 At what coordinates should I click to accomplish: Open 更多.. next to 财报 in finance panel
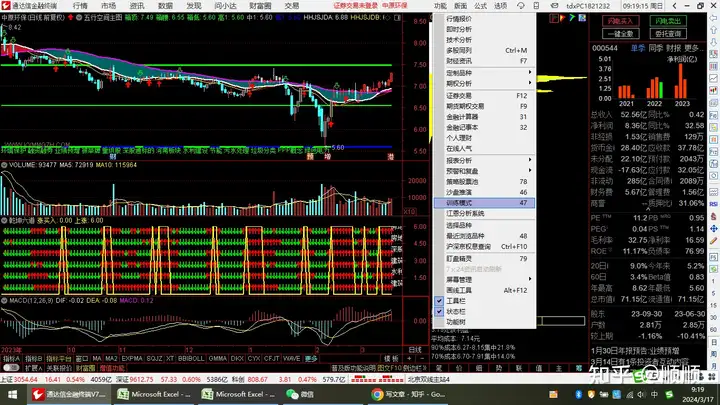click(693, 48)
